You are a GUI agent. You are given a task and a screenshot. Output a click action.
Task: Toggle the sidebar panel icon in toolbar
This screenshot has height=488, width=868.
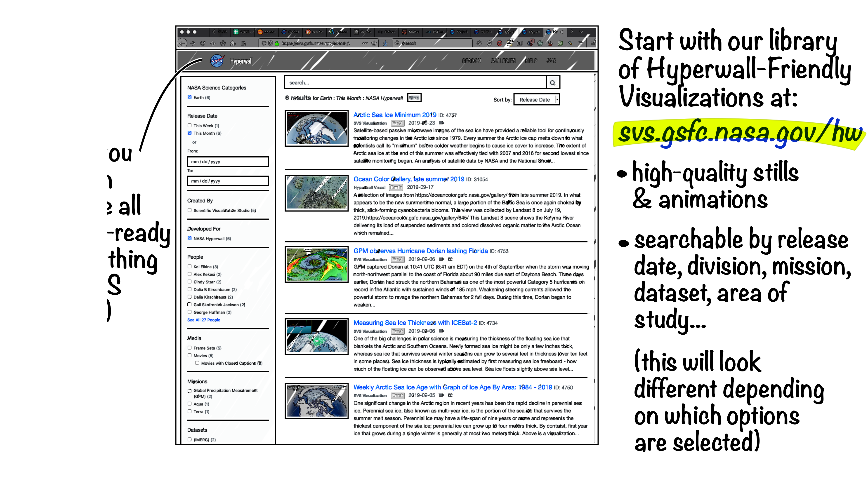pos(520,43)
